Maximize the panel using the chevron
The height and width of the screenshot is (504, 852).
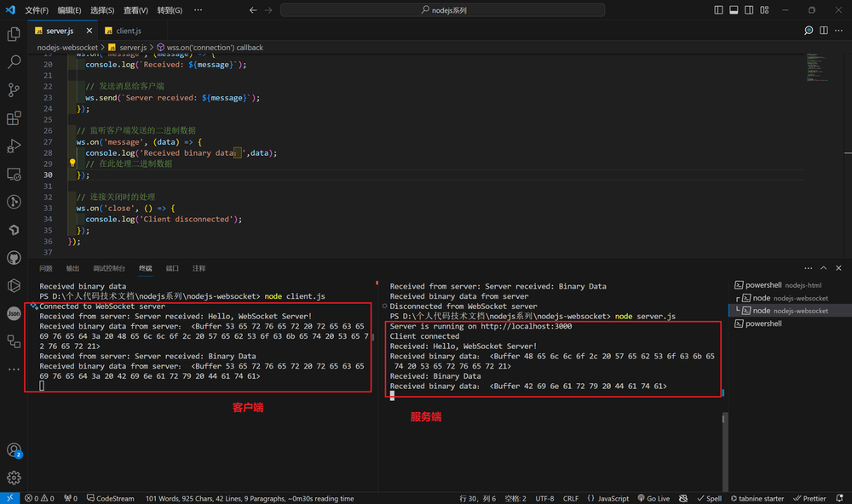click(821, 267)
